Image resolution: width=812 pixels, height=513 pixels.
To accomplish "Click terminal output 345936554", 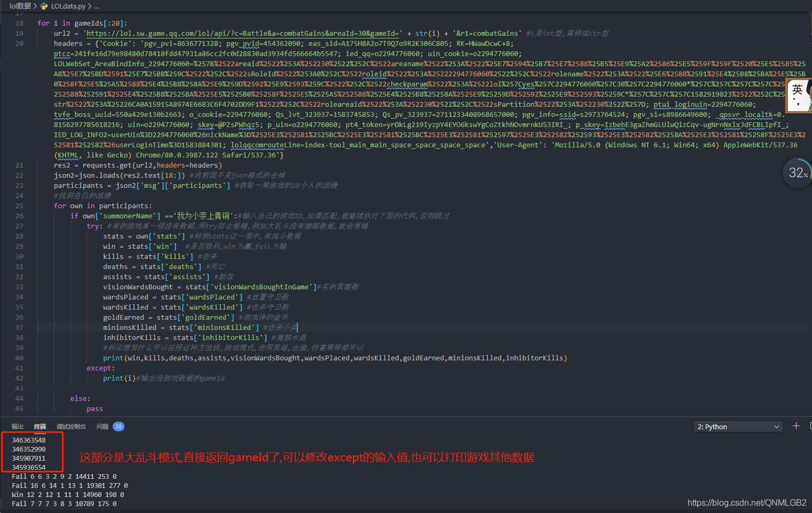I will pos(29,467).
